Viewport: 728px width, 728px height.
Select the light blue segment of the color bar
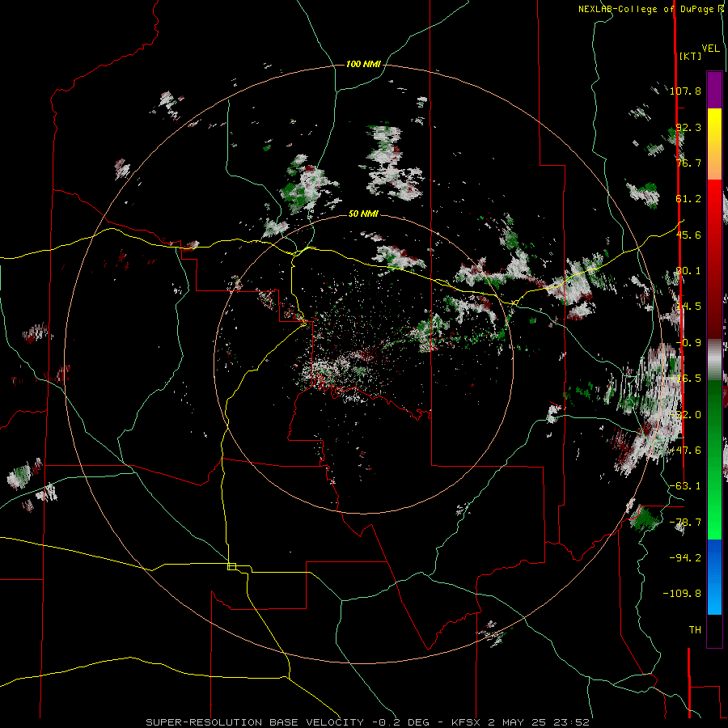coord(714,599)
